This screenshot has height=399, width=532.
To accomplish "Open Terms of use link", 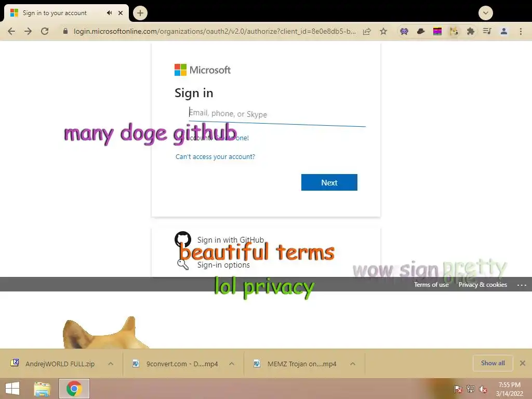I will pos(431,285).
